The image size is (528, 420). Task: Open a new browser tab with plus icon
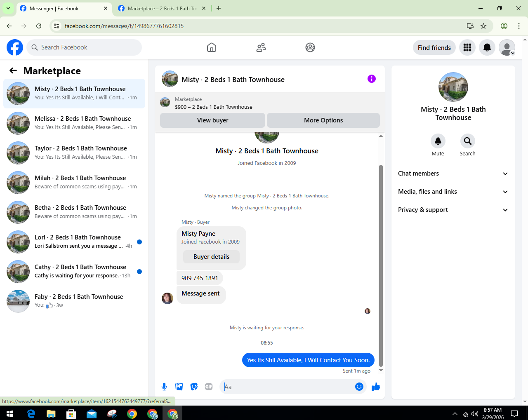point(219,8)
